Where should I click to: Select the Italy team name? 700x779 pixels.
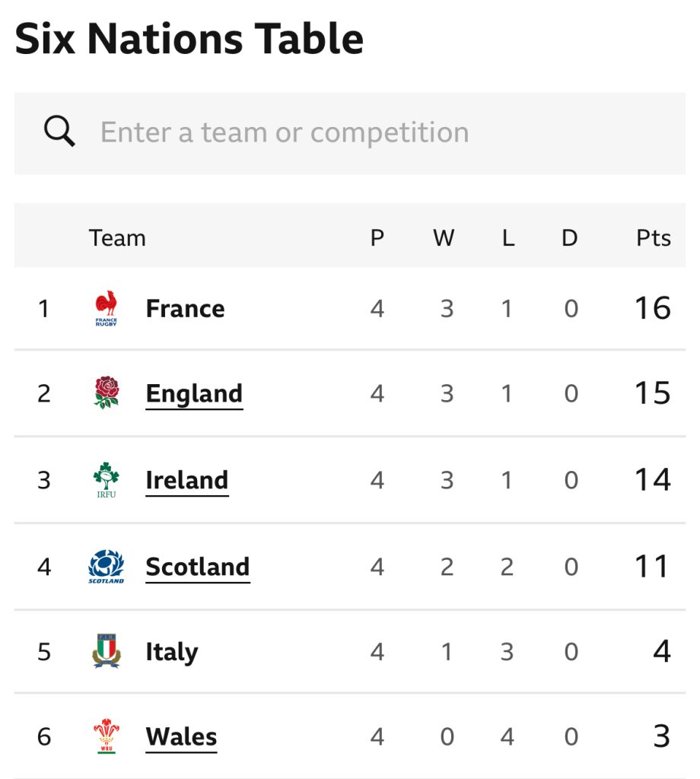pos(171,653)
